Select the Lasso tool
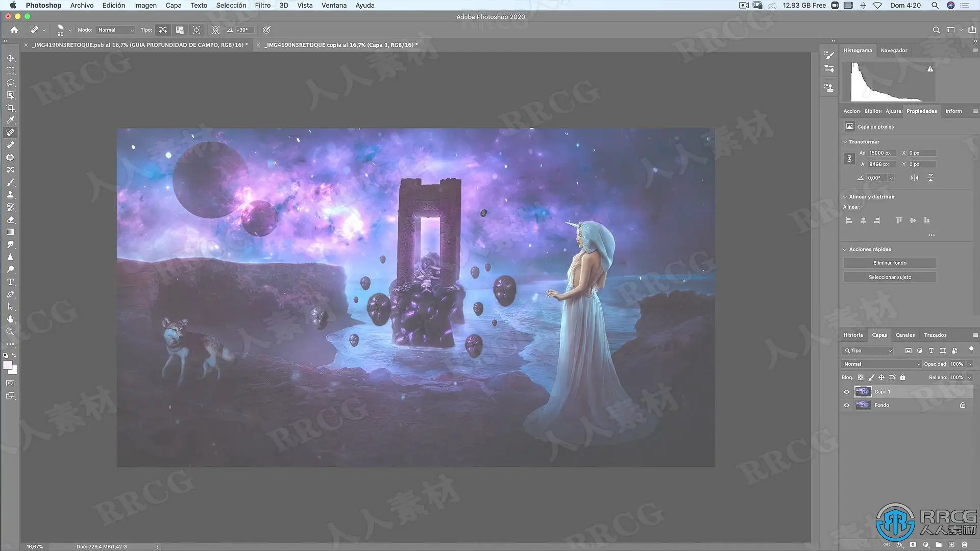 point(10,83)
